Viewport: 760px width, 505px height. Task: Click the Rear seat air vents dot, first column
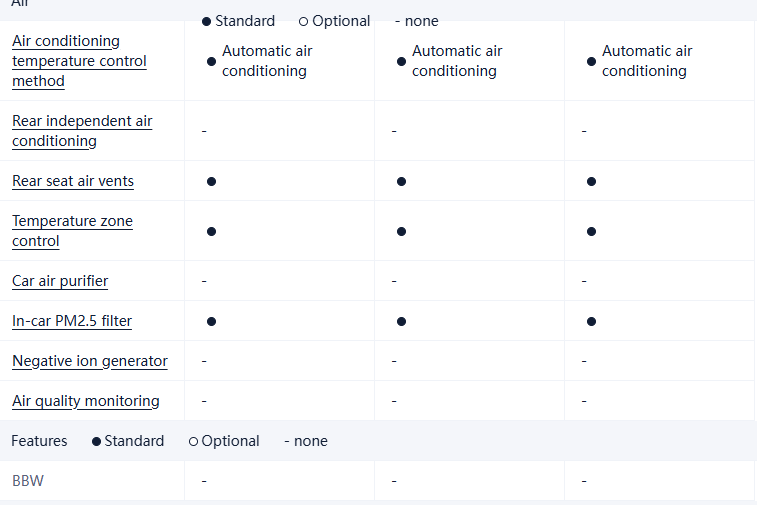click(x=211, y=182)
